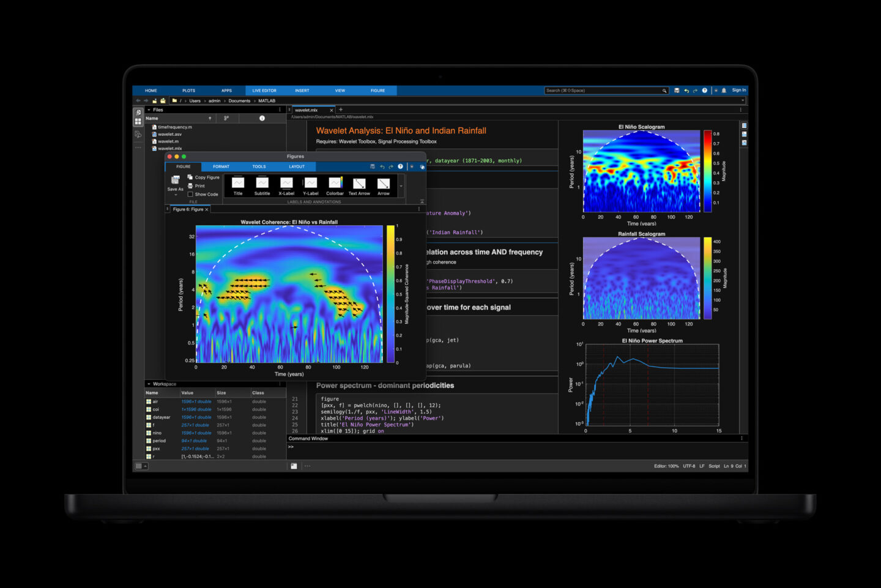Switch to the Format tab in Figures window
881x588 pixels.
click(221, 166)
